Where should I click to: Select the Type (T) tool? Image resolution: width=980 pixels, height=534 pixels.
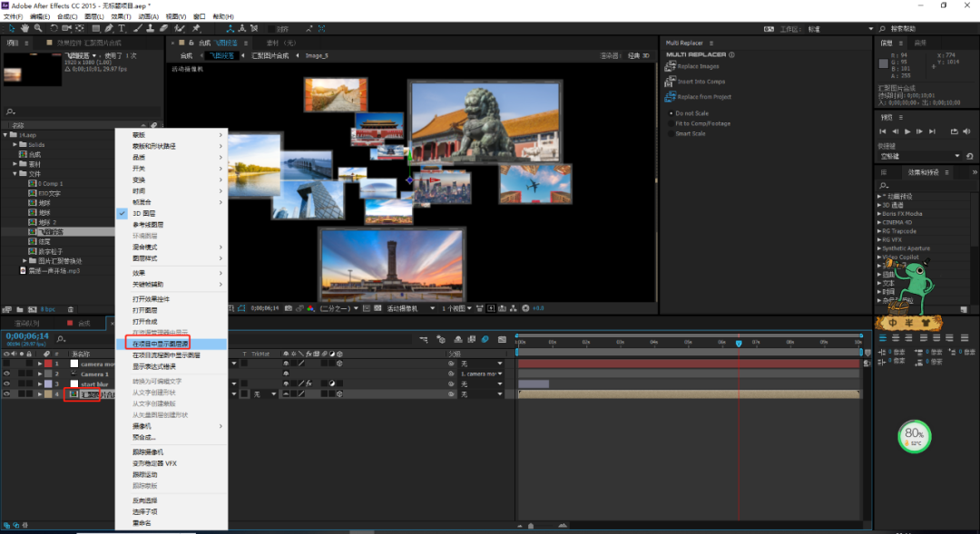tap(122, 28)
